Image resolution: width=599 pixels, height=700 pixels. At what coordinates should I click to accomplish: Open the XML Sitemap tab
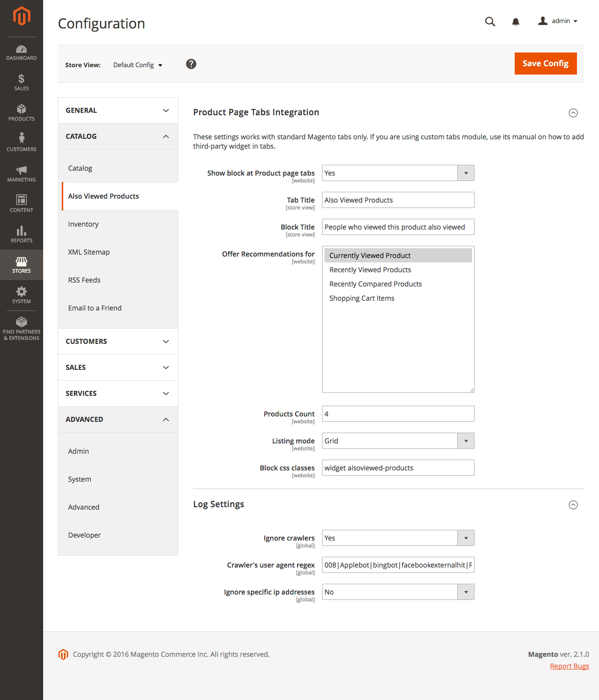point(118,252)
